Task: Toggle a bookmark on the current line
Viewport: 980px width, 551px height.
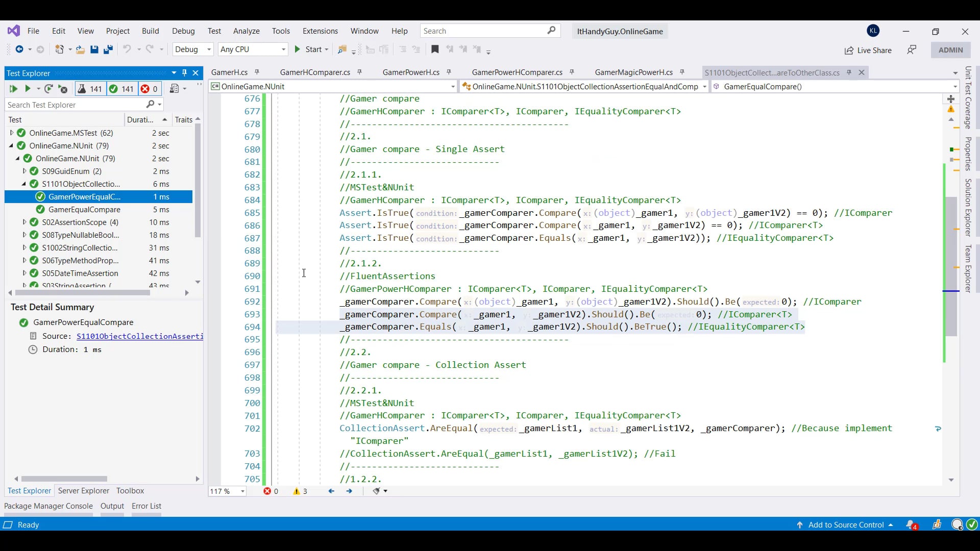Action: pyautogui.click(x=435, y=49)
